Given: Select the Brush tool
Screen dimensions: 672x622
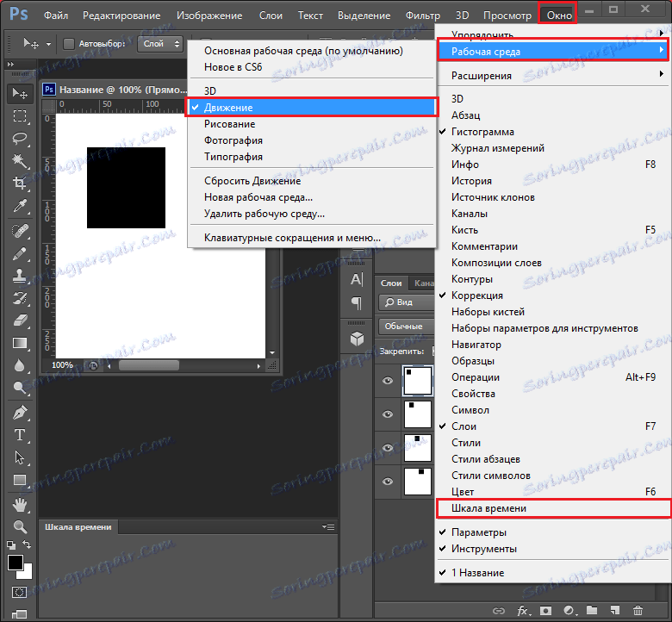Looking at the screenshot, I should 20,254.
